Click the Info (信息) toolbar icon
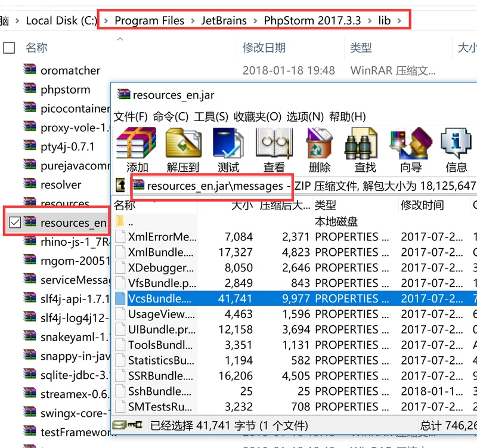Image resolution: width=477 pixels, height=448 pixels. 456,143
